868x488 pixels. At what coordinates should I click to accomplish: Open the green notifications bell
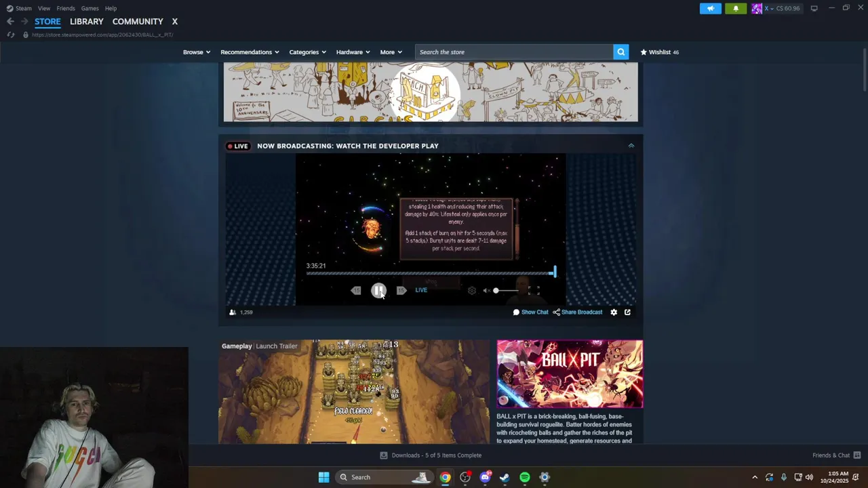(736, 8)
